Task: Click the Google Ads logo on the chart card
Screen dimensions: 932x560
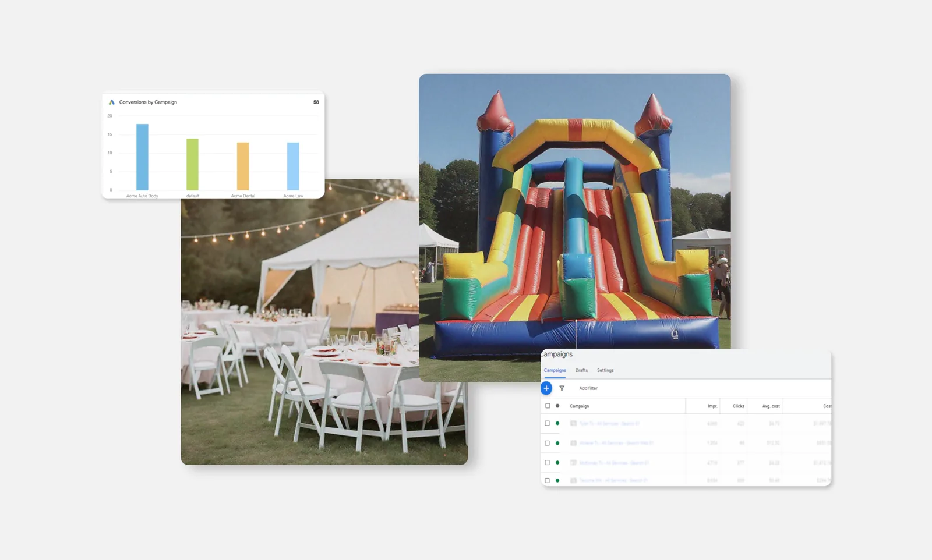Action: pos(112,102)
